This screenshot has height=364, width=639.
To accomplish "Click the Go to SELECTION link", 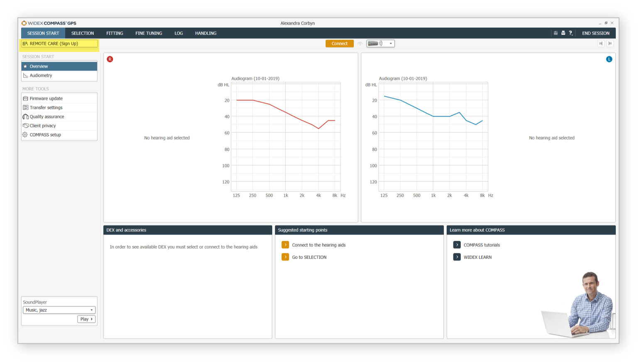I will pyautogui.click(x=309, y=257).
